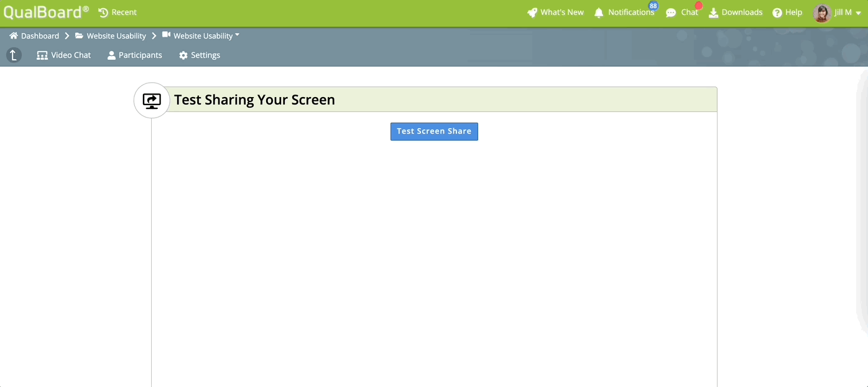Click the Video Chat group icon
The image size is (868, 387).
[42, 55]
